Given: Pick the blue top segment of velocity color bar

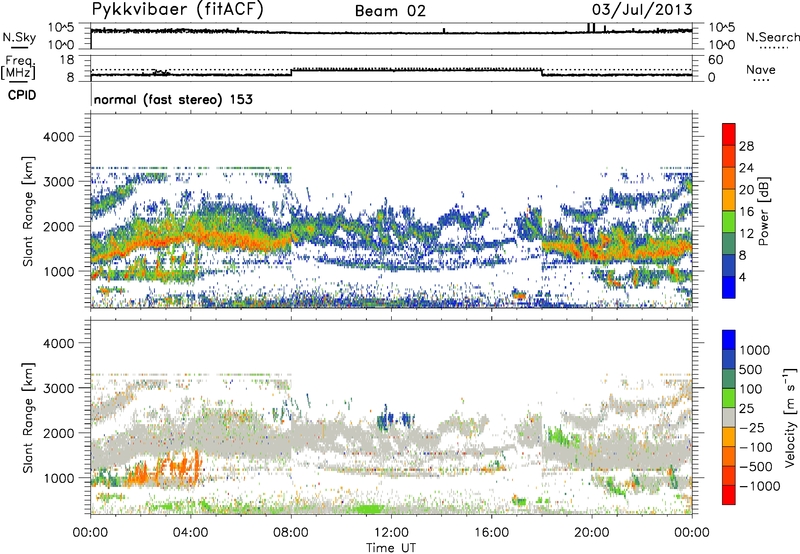Looking at the screenshot, I should pyautogui.click(x=729, y=340).
